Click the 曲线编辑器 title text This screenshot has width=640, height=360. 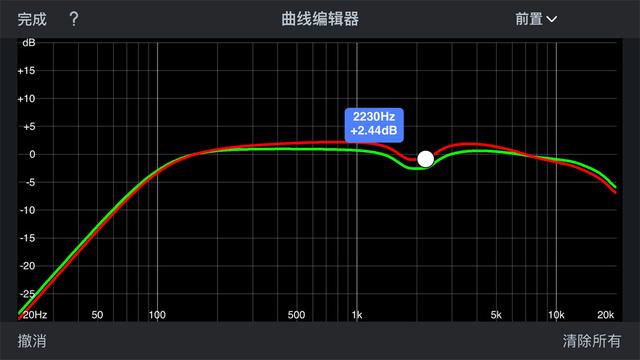(320, 19)
